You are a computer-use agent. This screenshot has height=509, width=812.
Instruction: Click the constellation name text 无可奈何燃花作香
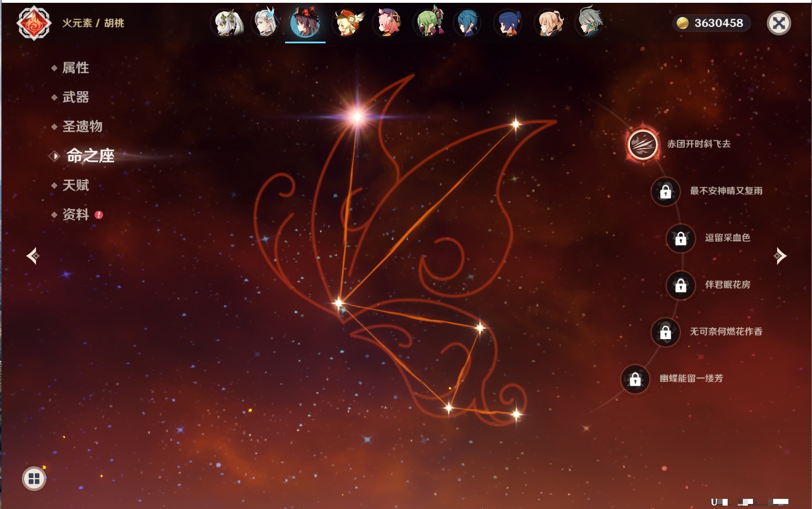pyautogui.click(x=727, y=331)
